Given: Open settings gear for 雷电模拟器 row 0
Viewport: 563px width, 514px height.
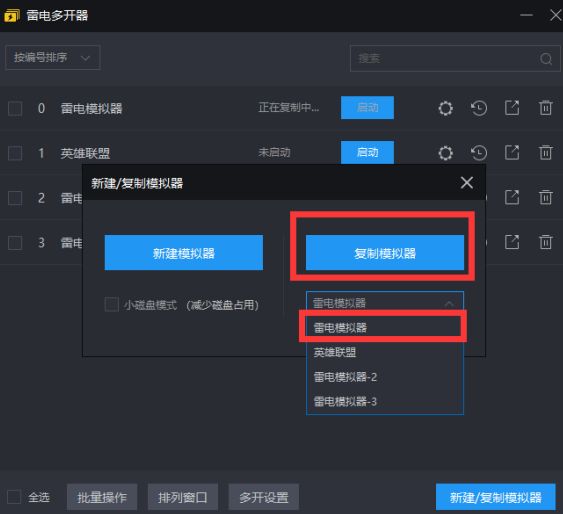Looking at the screenshot, I should click(x=445, y=108).
